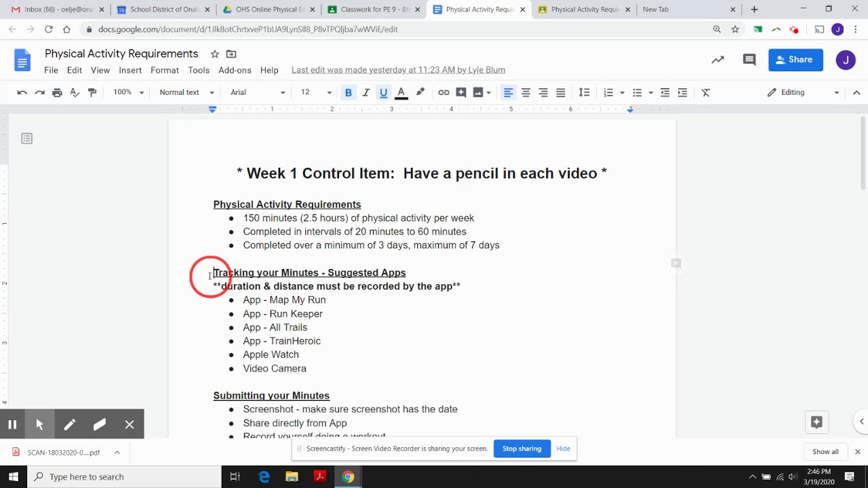Image resolution: width=868 pixels, height=488 pixels.
Task: Open the Insert menu
Action: [130, 70]
